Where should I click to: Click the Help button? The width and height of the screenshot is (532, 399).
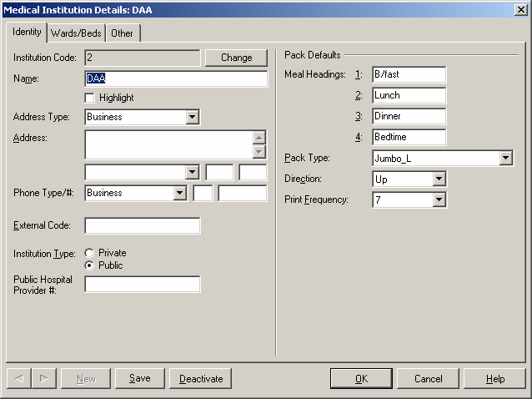[495, 378]
